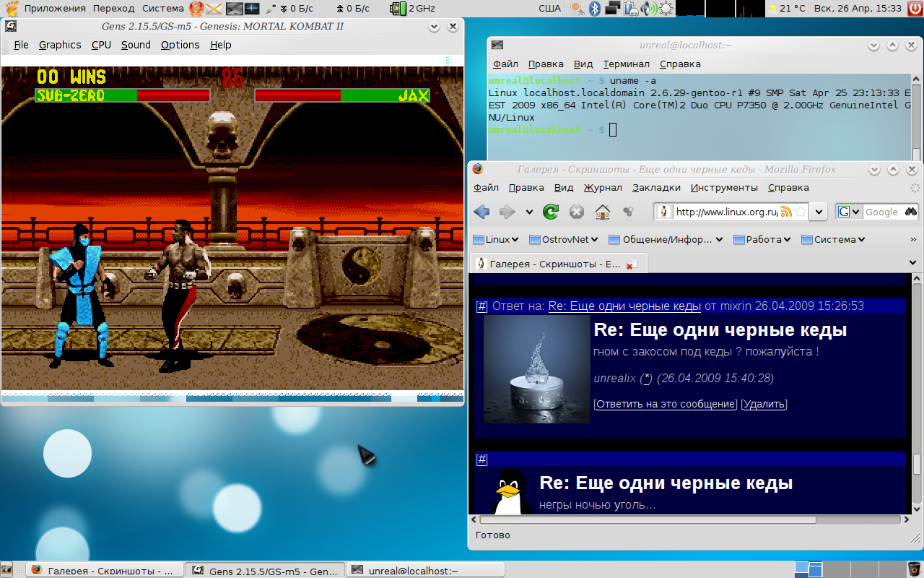The height and width of the screenshot is (578, 924).
Task: Click the Bluetooth tray icon
Action: point(595,9)
